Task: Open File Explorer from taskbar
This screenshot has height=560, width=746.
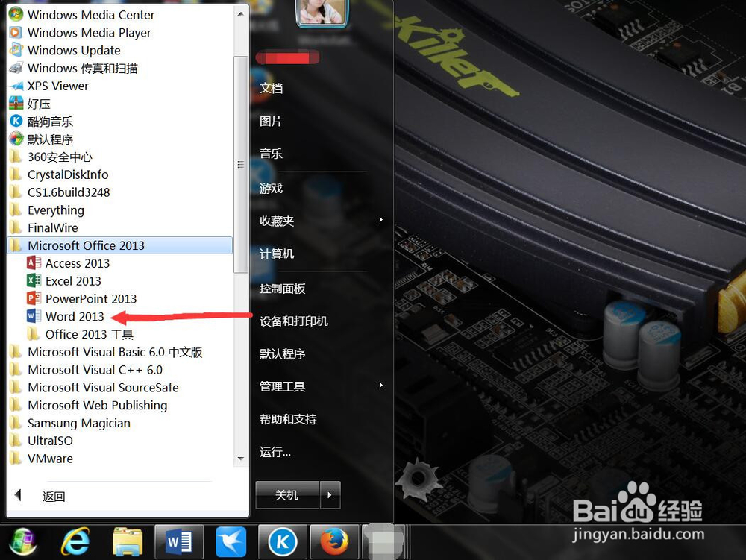Action: [x=127, y=542]
